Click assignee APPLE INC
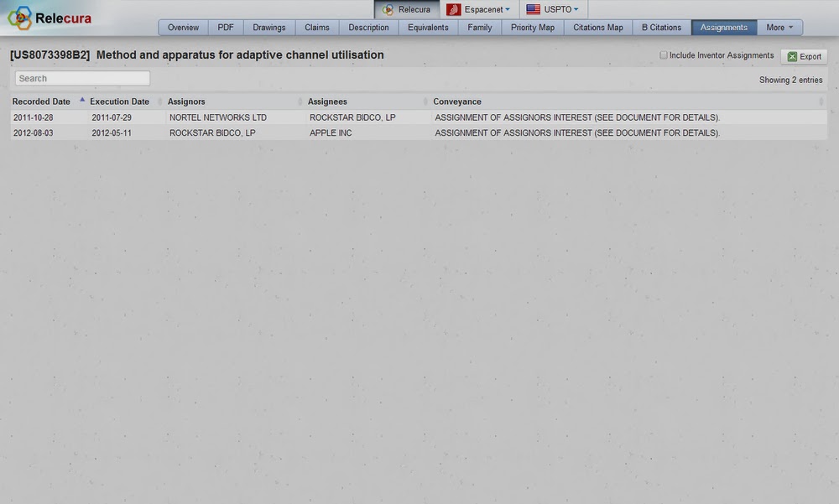839x504 pixels. click(x=331, y=132)
